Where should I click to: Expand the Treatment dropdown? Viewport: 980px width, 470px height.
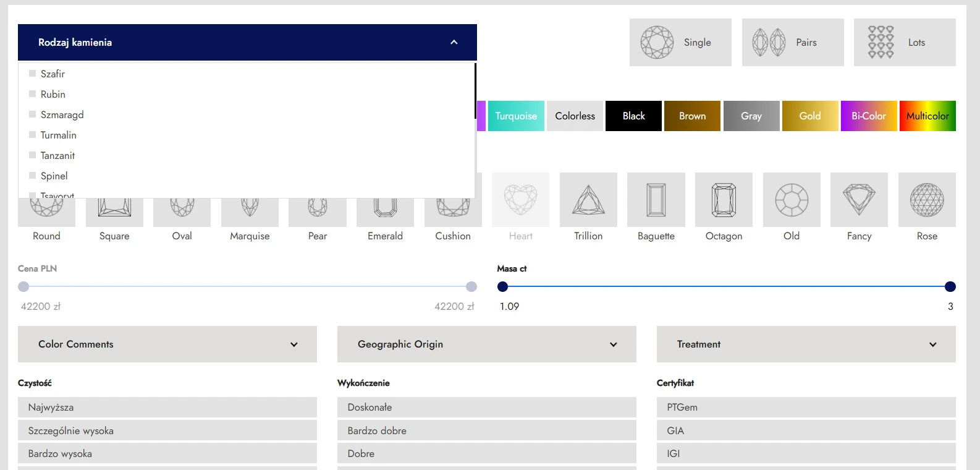806,344
